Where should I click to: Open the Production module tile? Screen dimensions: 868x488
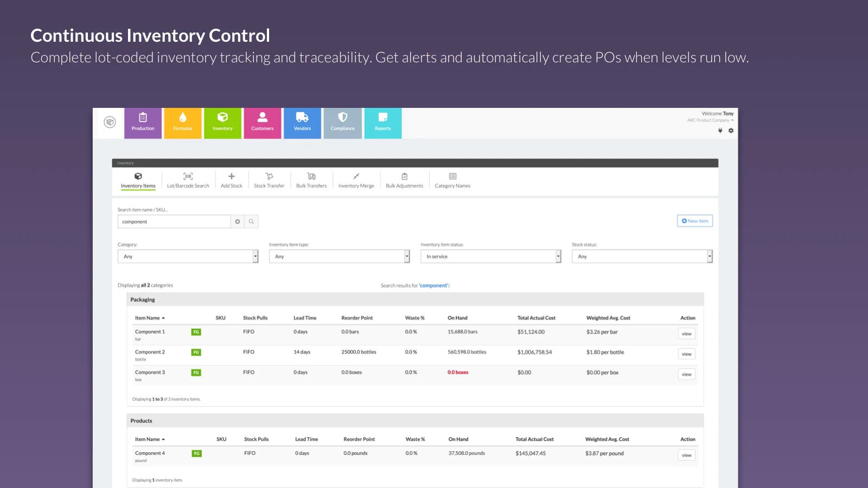click(x=143, y=123)
